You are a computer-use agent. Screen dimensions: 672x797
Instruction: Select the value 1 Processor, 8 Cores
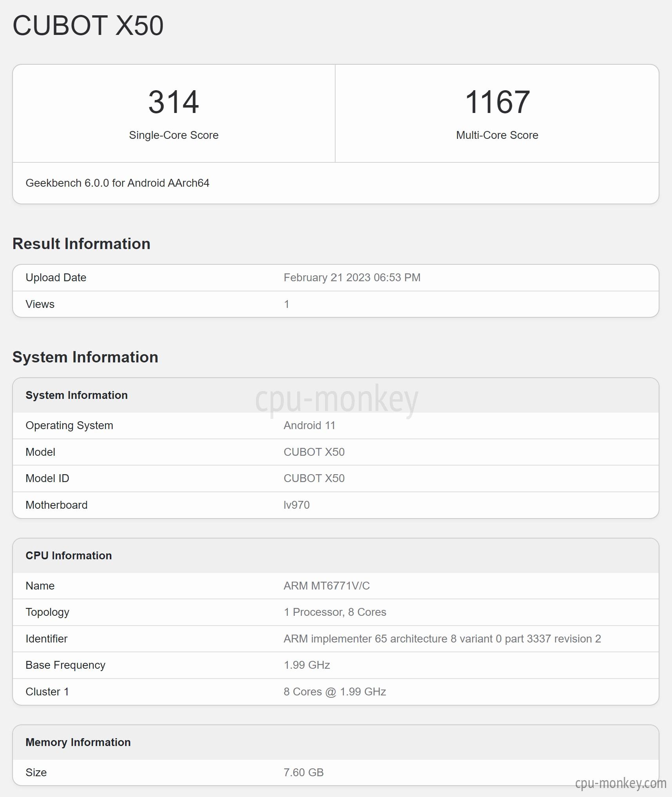pos(335,612)
